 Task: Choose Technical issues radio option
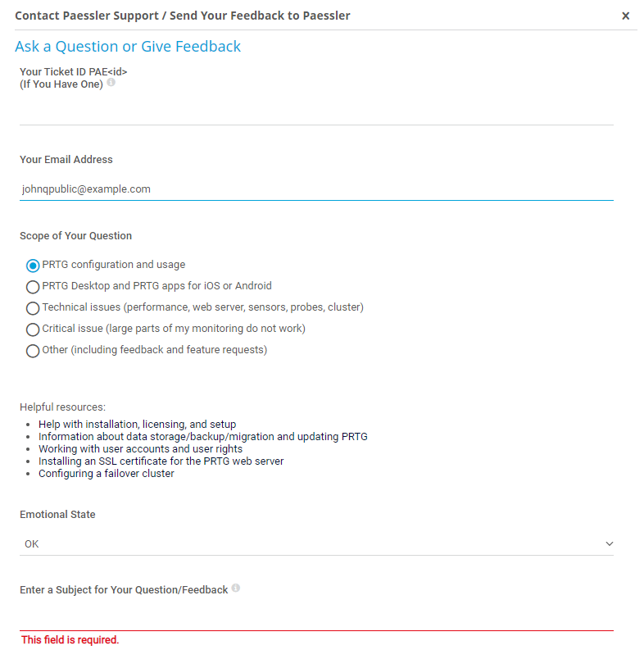coord(33,308)
